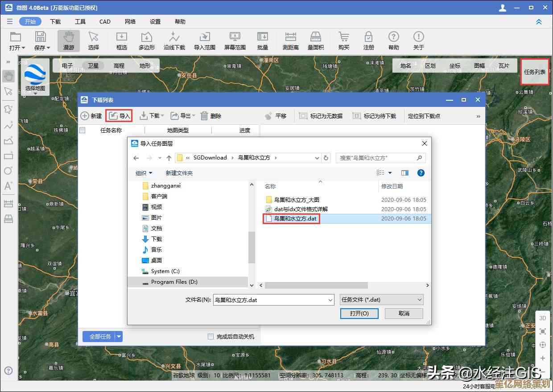Check the select-all box beside 任务名称
Image resolution: width=553 pixels, height=392 pixels.
(x=82, y=130)
